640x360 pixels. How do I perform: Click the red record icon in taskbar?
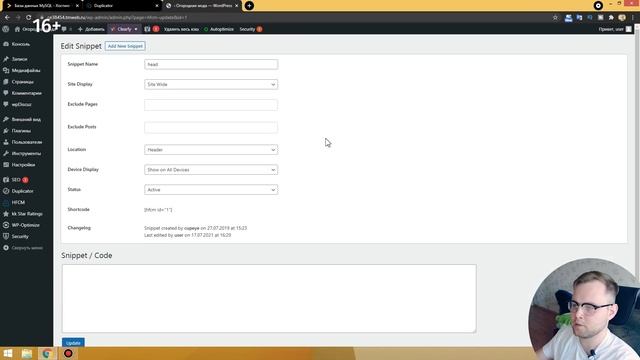point(68,353)
